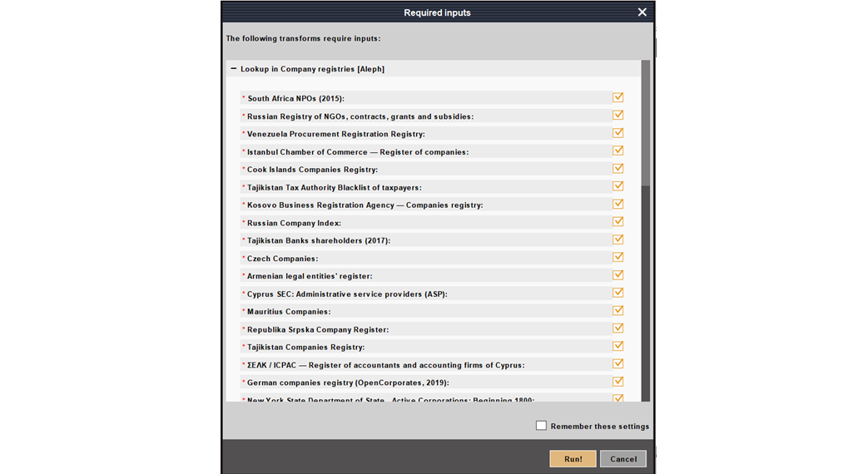Uncheck German companies registry (OpenCorporates, 2019) checkbox

pyautogui.click(x=618, y=382)
